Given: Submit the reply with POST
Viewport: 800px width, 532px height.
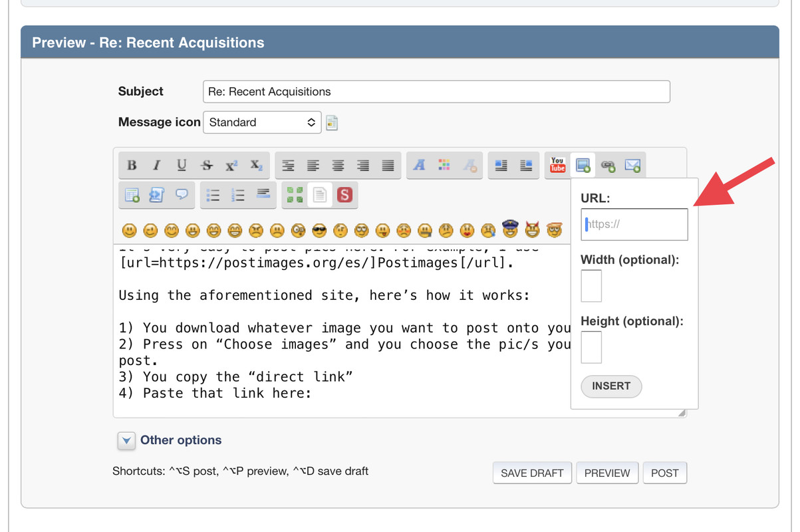Looking at the screenshot, I should 665,473.
